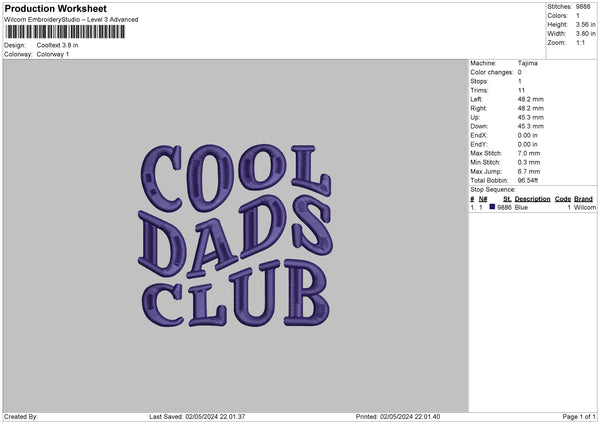Image resolution: width=600 pixels, height=424 pixels.
Task: Click the Trims value 11
Action: click(x=521, y=90)
